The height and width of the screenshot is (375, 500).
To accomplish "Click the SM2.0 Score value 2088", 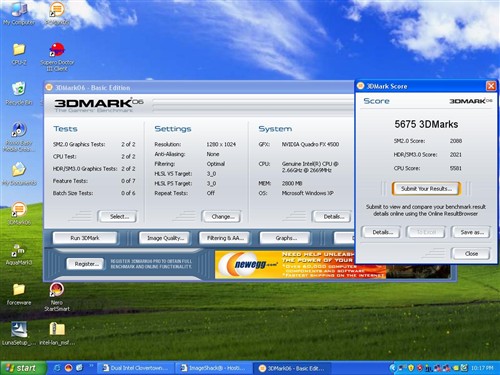I will [456, 141].
